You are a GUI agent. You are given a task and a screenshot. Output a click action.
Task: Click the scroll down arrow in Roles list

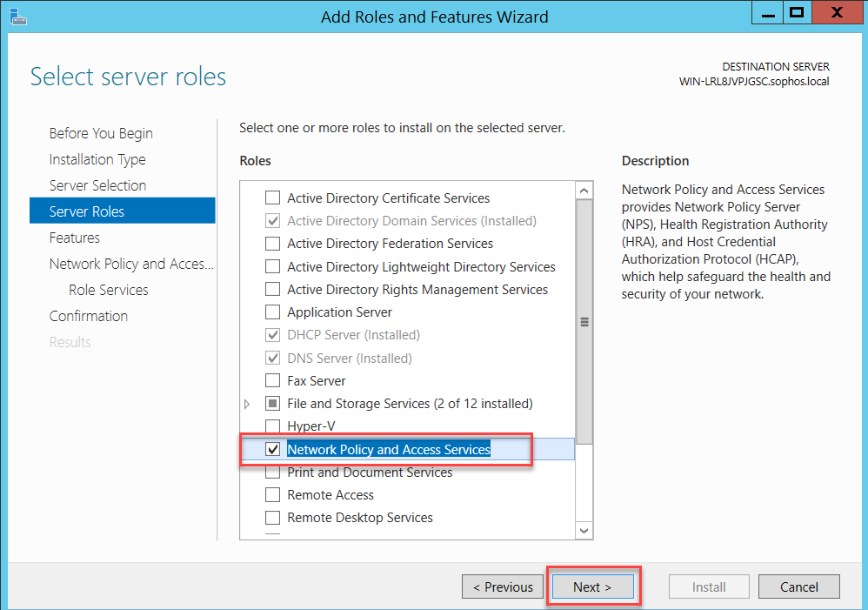pos(584,530)
